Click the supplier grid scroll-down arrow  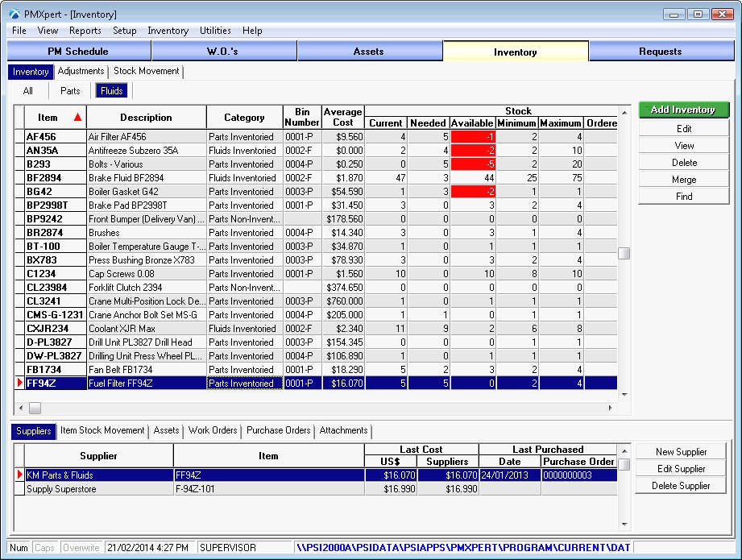point(624,524)
